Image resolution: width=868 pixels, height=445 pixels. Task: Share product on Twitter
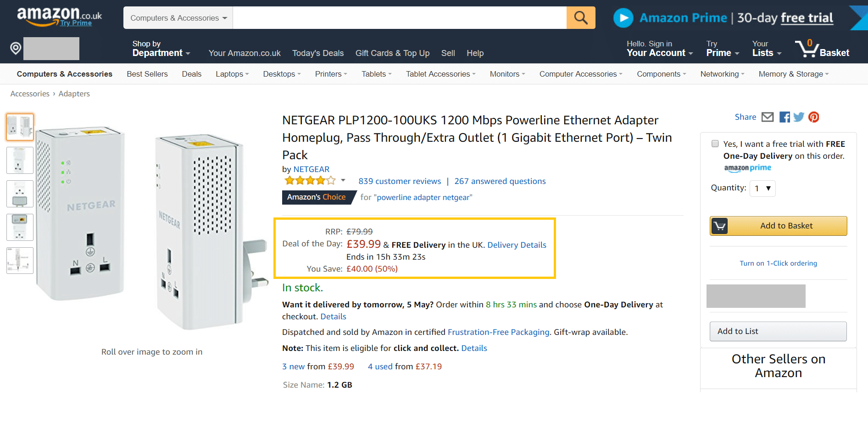tap(799, 117)
